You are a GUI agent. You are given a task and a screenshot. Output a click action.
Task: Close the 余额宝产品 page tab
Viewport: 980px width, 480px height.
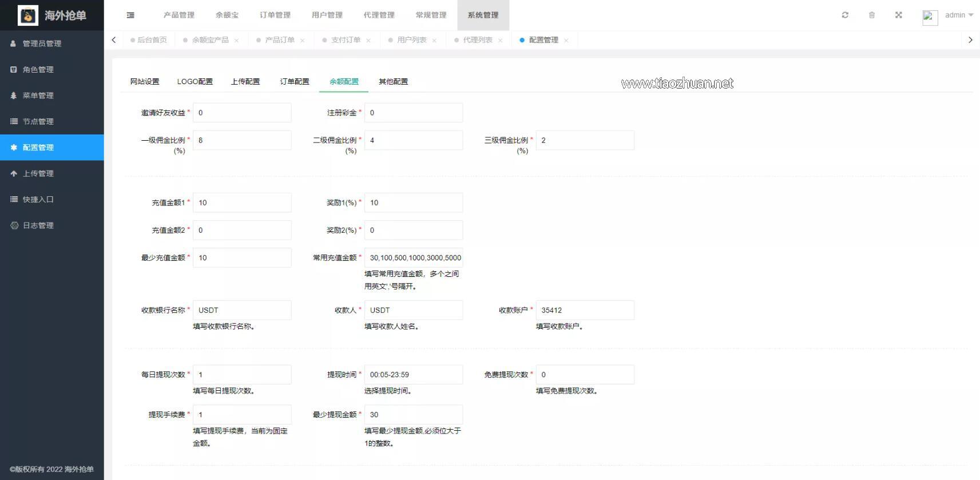tap(236, 41)
